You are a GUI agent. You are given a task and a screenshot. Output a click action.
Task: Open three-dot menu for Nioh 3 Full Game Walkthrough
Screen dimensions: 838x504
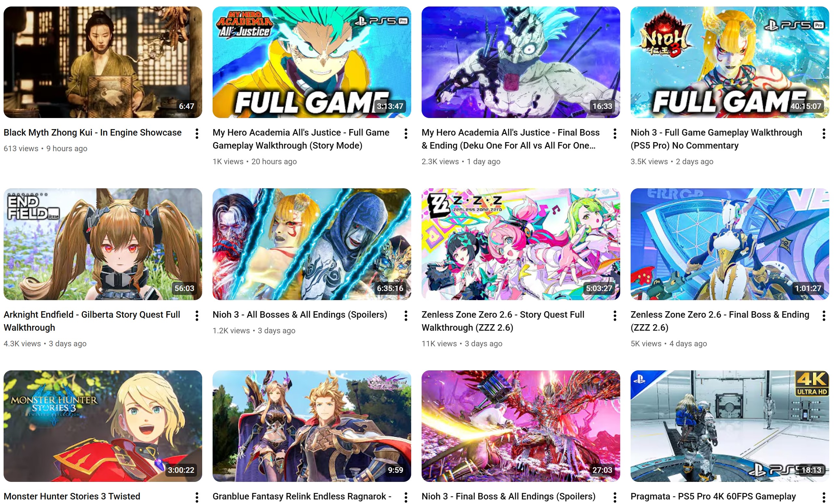(824, 134)
